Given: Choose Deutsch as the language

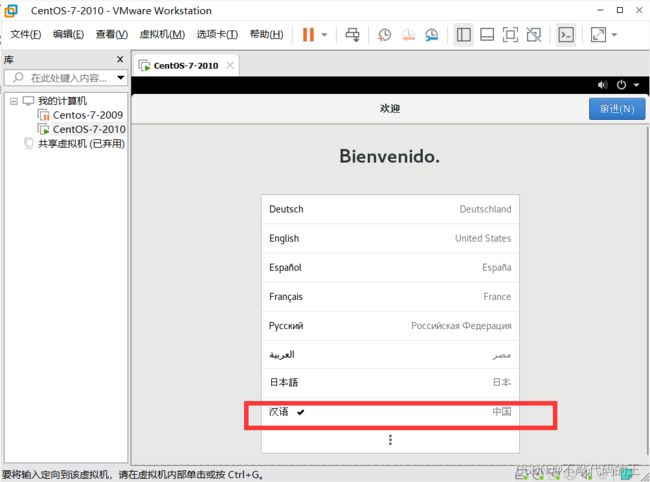Looking at the screenshot, I should pos(390,209).
